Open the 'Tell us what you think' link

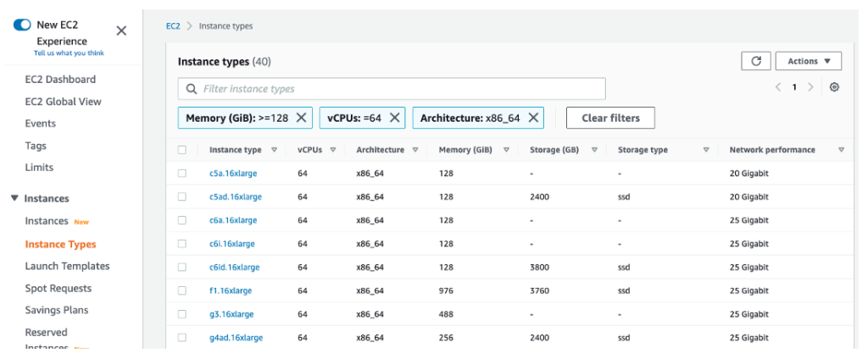[x=70, y=53]
